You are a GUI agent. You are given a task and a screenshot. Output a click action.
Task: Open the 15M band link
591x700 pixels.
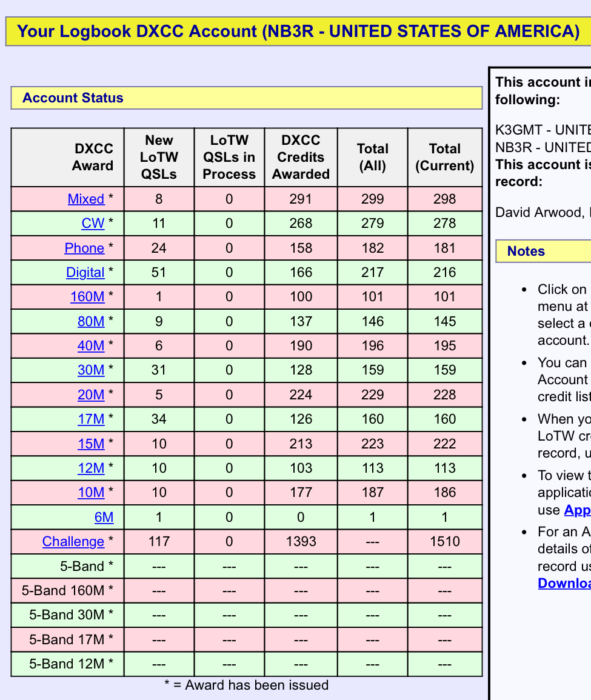coord(91,444)
